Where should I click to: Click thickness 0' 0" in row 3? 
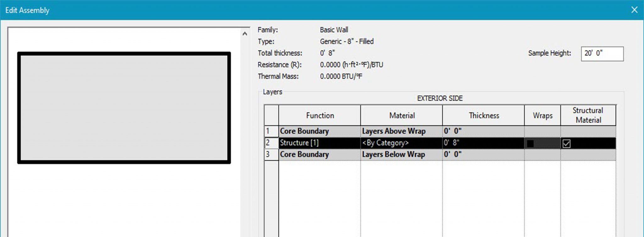click(x=483, y=154)
